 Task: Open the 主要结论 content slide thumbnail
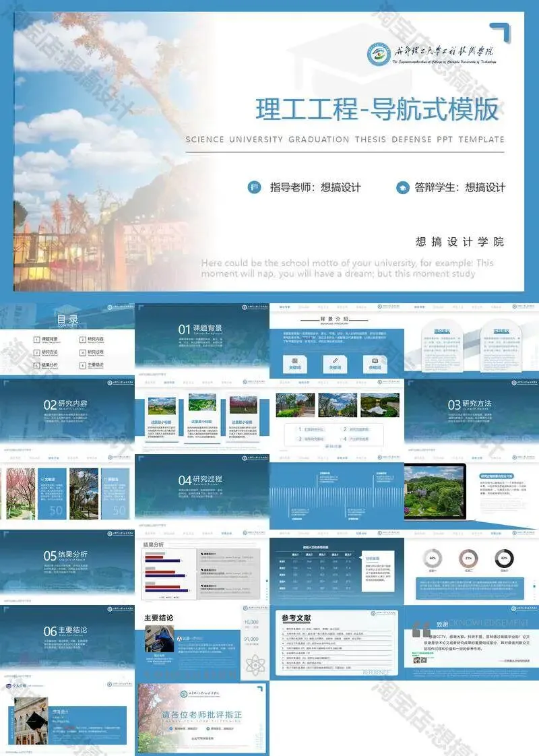coord(202,643)
